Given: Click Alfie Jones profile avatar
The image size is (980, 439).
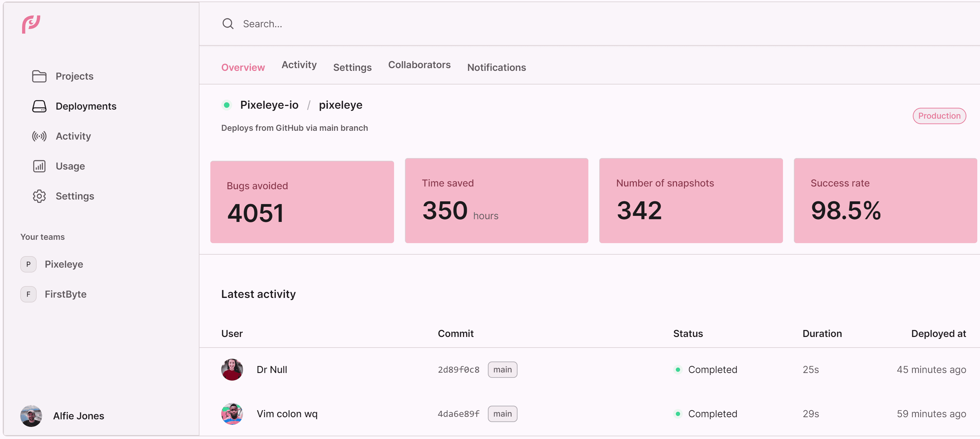Looking at the screenshot, I should pos(31,416).
